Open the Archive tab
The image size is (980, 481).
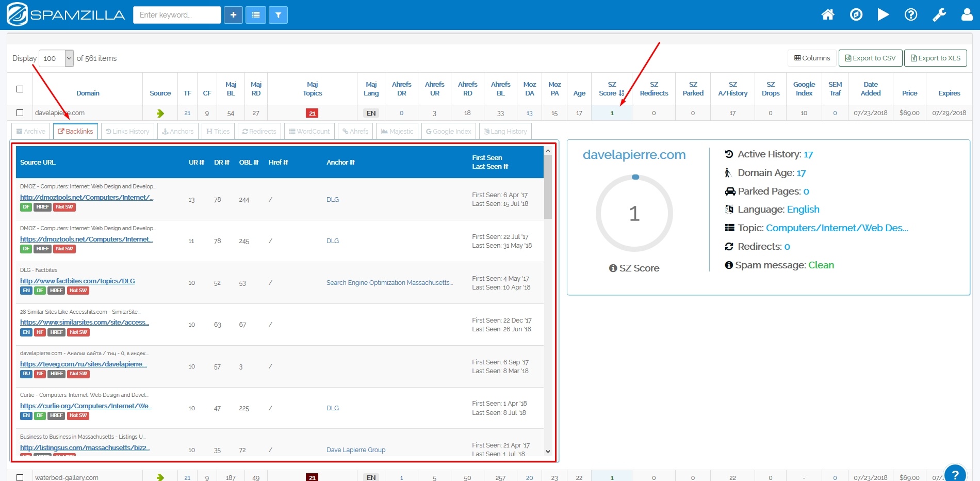pyautogui.click(x=31, y=132)
